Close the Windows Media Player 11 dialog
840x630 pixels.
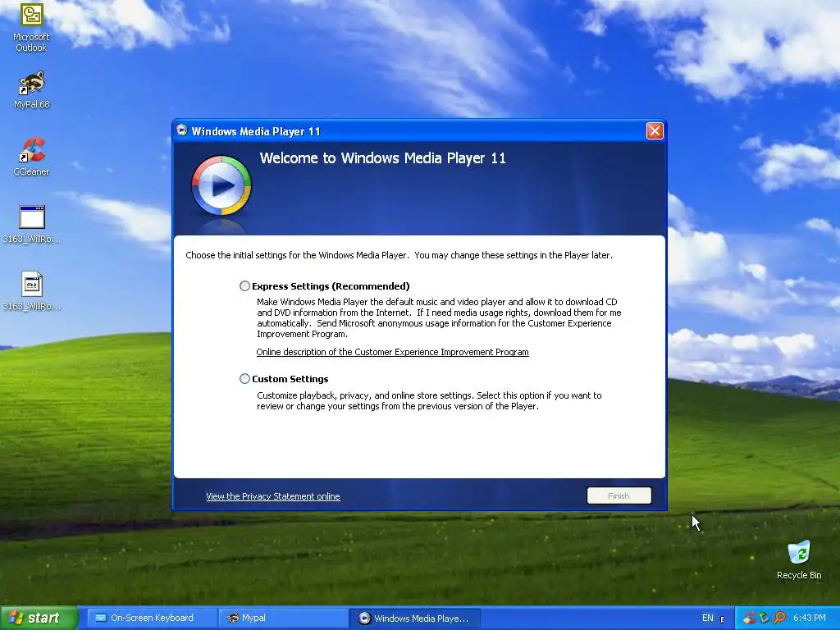[x=655, y=130]
